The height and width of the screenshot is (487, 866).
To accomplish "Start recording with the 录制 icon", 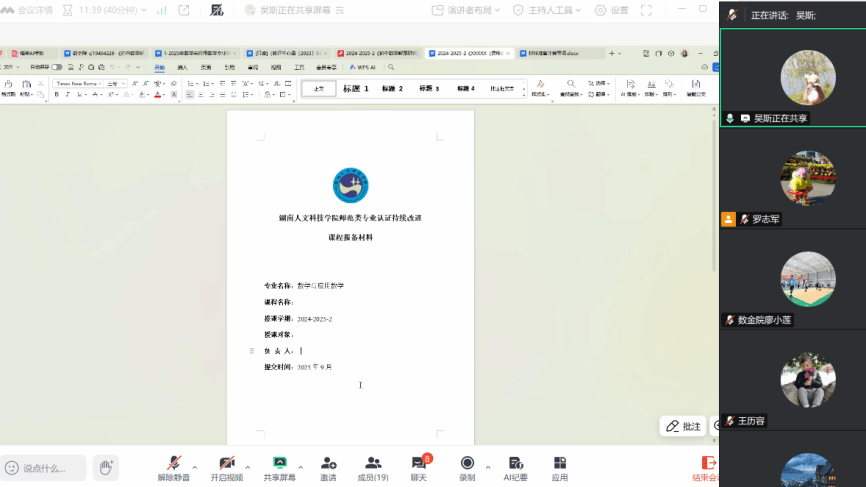I will (467, 466).
